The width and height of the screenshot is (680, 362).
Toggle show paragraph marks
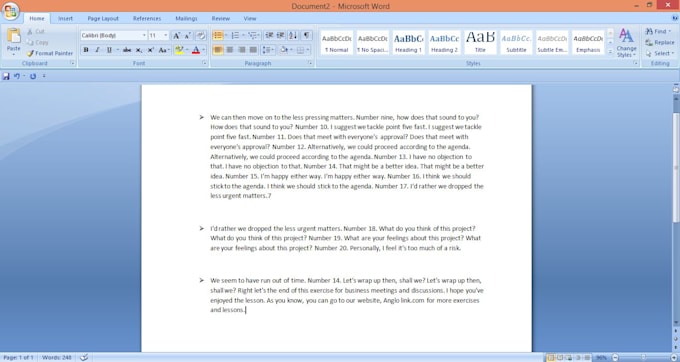click(x=306, y=36)
